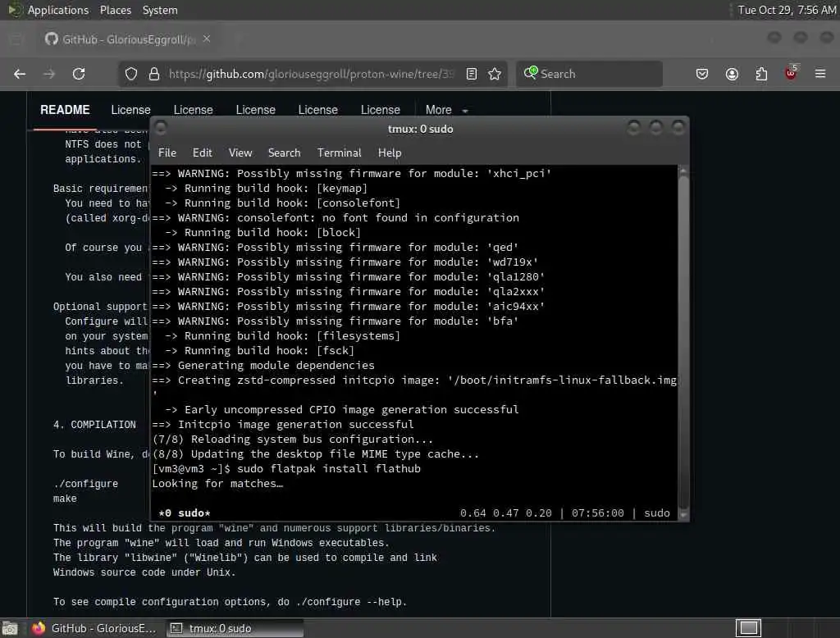Open the More tabs dropdown
This screenshot has width=840, height=638.
447,110
